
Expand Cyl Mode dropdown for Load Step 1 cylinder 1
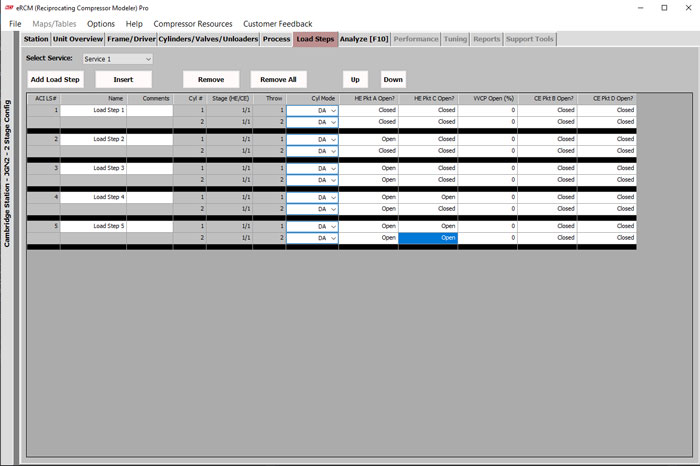click(312, 110)
